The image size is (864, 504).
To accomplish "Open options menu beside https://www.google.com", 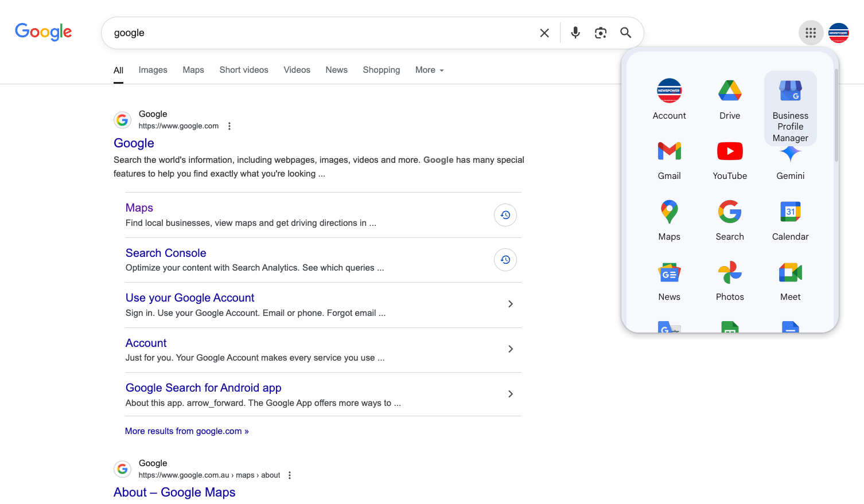I will (229, 126).
